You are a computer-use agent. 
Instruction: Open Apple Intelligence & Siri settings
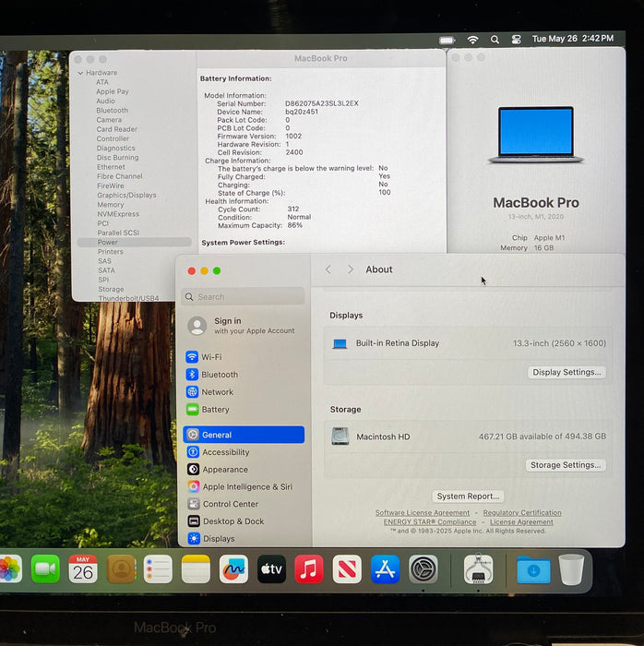244,486
